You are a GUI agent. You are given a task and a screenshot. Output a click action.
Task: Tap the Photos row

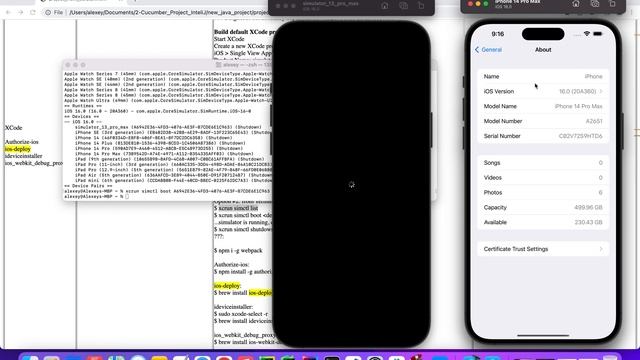[543, 192]
